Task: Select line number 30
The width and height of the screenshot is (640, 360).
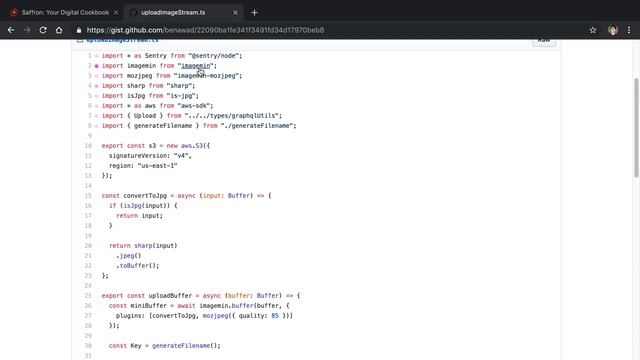Action: [88, 346]
